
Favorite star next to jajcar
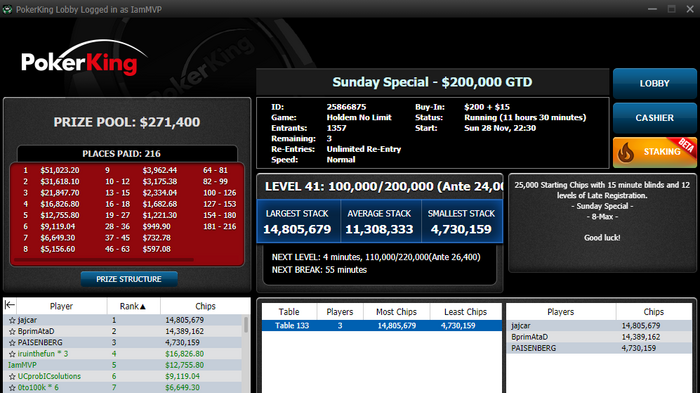click(x=12, y=320)
